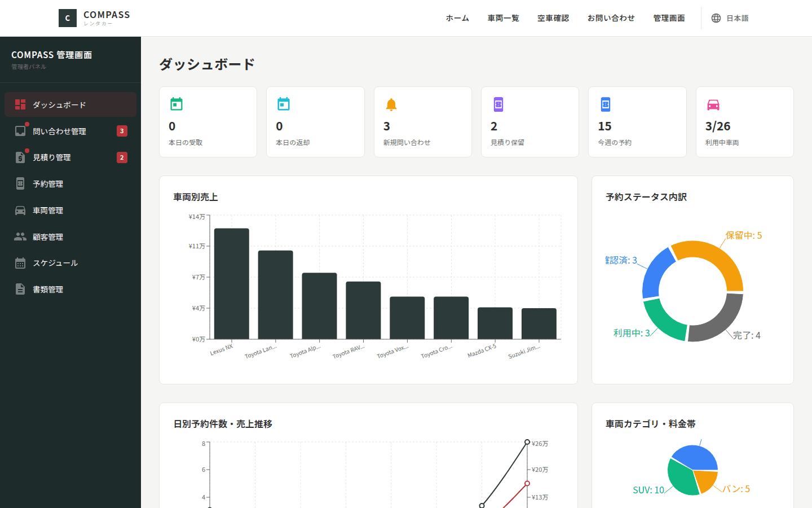Go to ホーム in top navigation

click(x=457, y=18)
